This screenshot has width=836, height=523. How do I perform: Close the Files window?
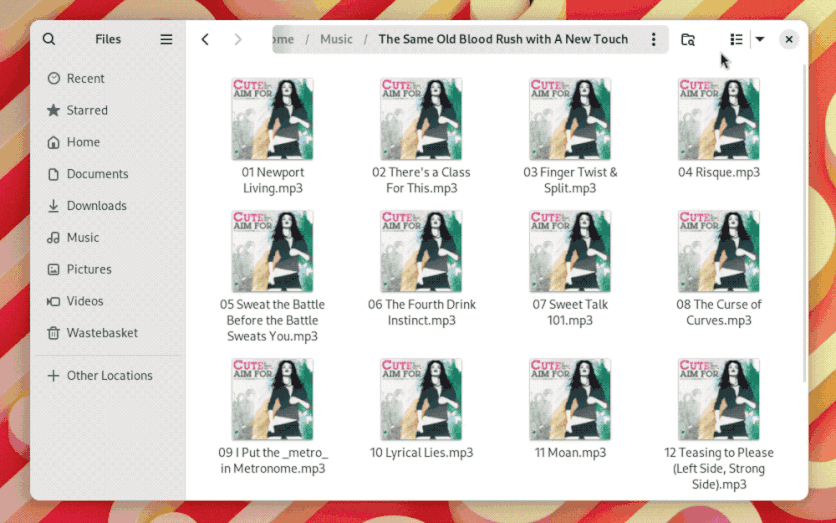click(789, 39)
